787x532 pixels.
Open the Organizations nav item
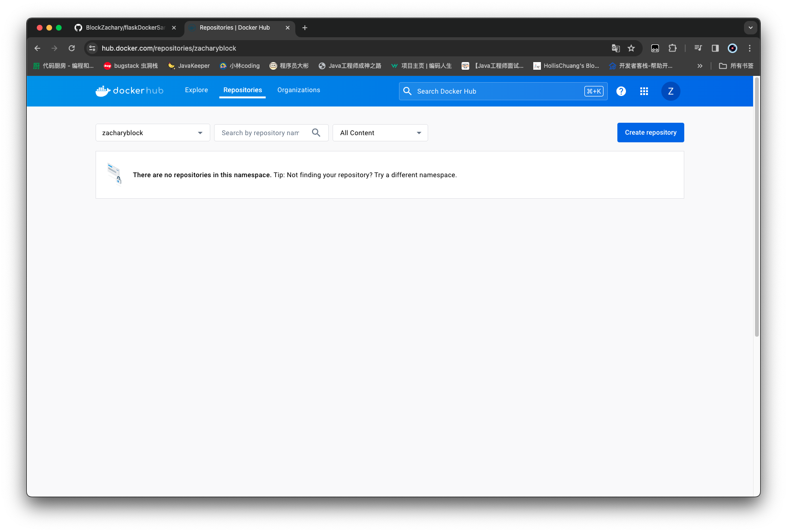[299, 90]
